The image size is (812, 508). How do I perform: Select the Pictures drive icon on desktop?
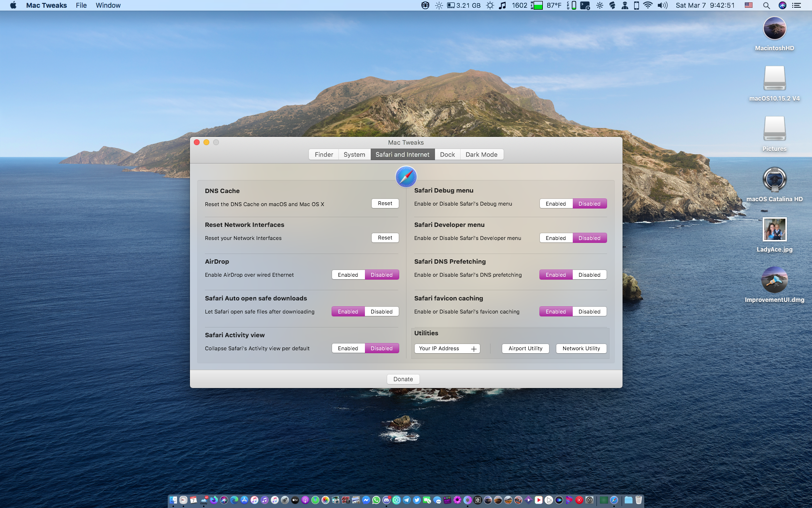[x=774, y=128]
